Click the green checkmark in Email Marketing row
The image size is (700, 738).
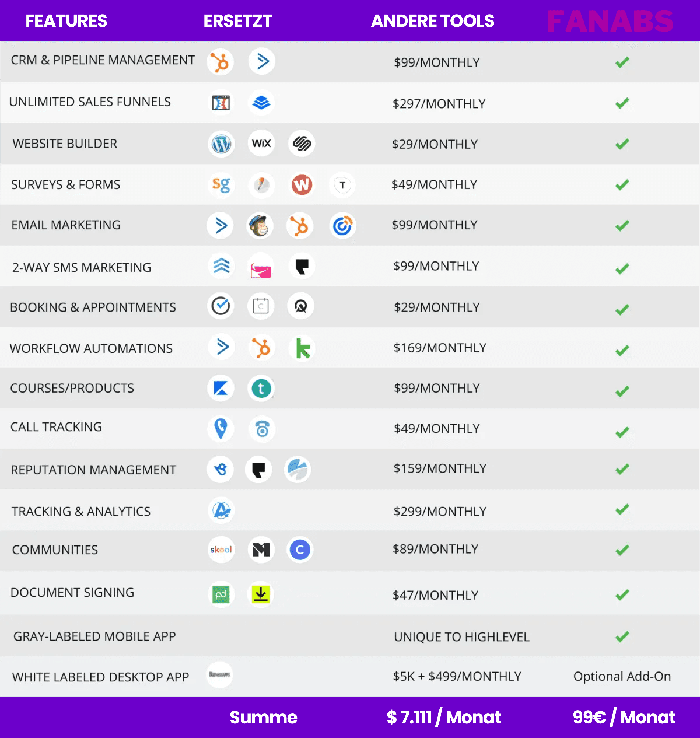(x=622, y=225)
